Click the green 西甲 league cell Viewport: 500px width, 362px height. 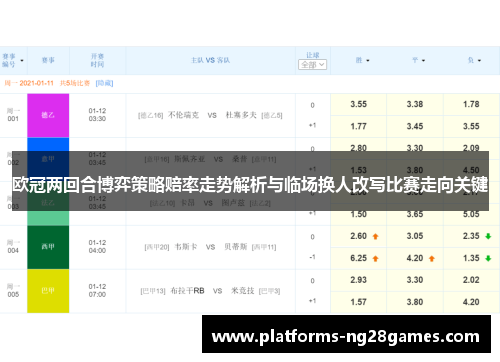coord(48,247)
